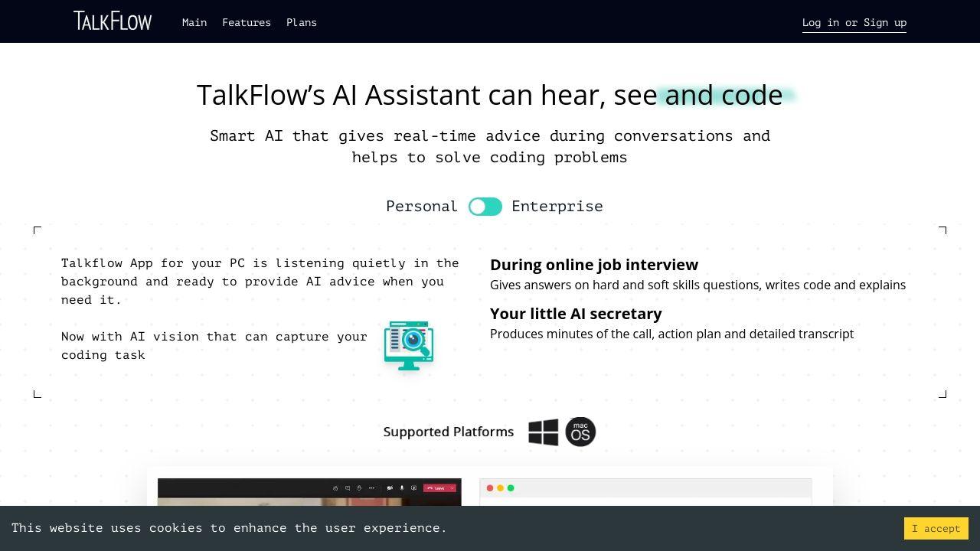This screenshot has height=551, width=980.
Task: Toggle the Personal/Enterprise switch
Action: (485, 207)
